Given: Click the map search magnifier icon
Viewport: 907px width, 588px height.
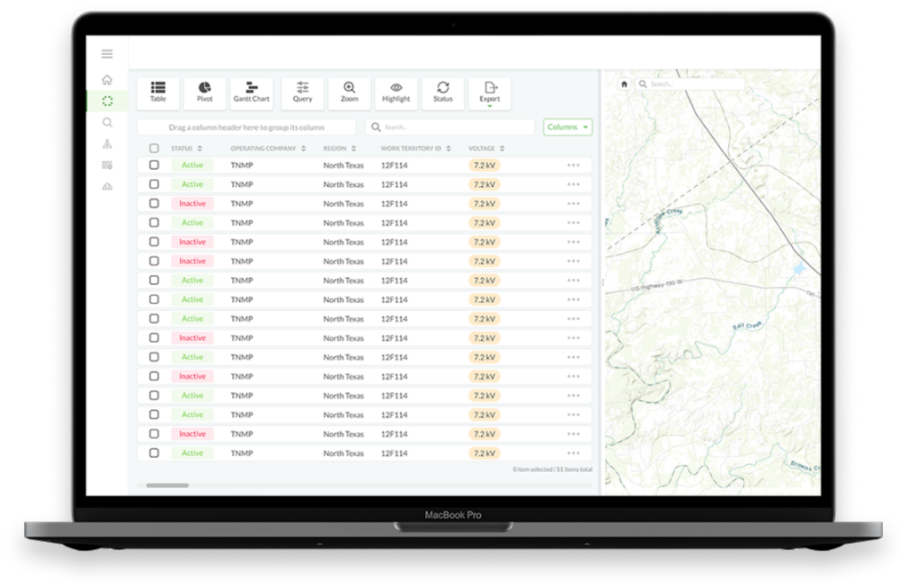Looking at the screenshot, I should coord(643,84).
